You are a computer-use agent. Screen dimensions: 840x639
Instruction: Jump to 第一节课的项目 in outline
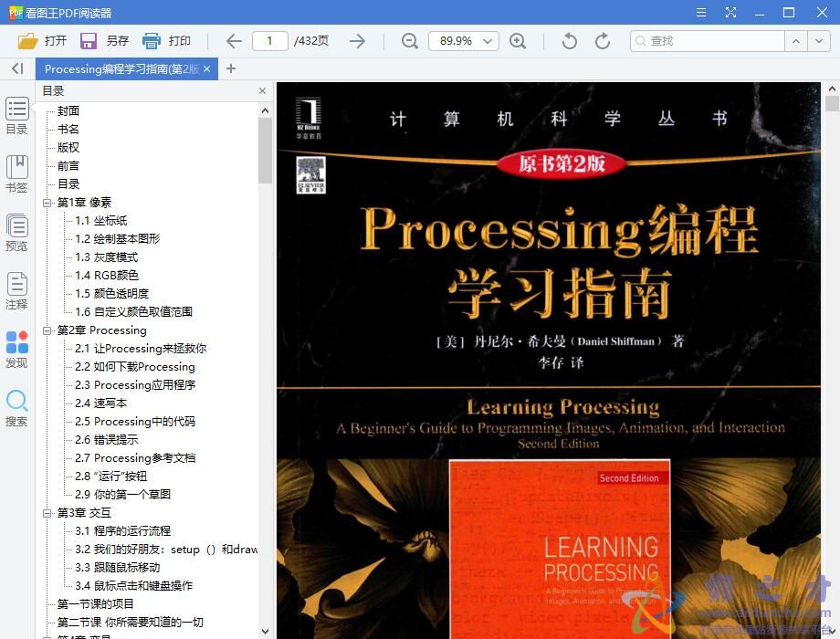(95, 603)
